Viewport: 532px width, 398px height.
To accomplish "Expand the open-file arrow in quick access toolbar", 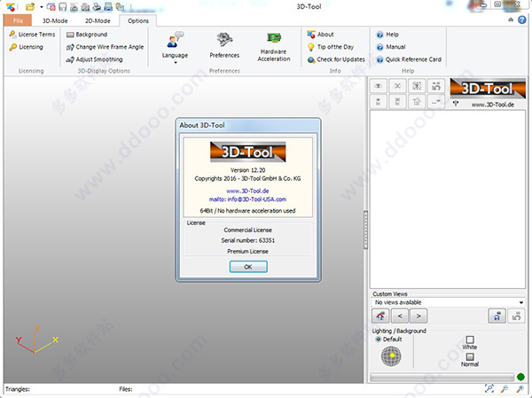I will 42,7.
